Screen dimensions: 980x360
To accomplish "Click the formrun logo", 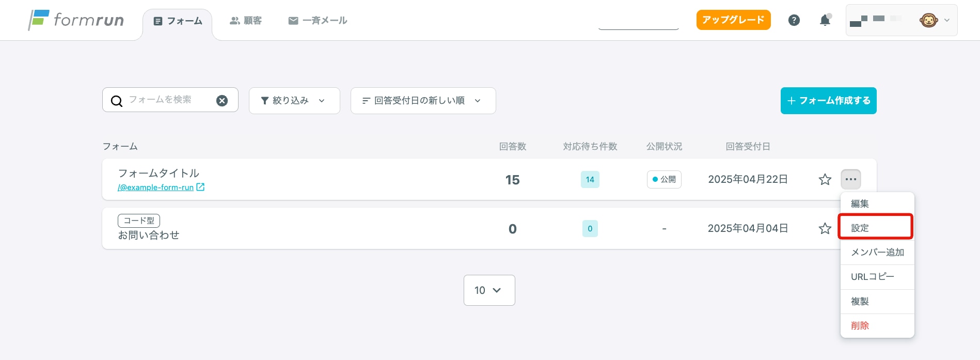I will tap(76, 20).
